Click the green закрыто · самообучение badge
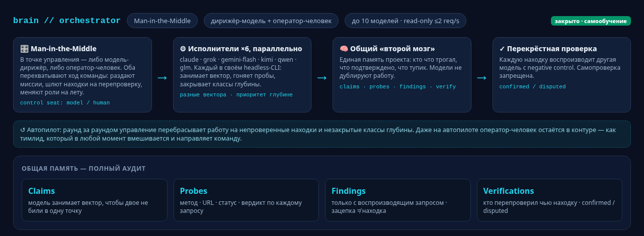Viewport: 644px width, 236px height. [591, 21]
